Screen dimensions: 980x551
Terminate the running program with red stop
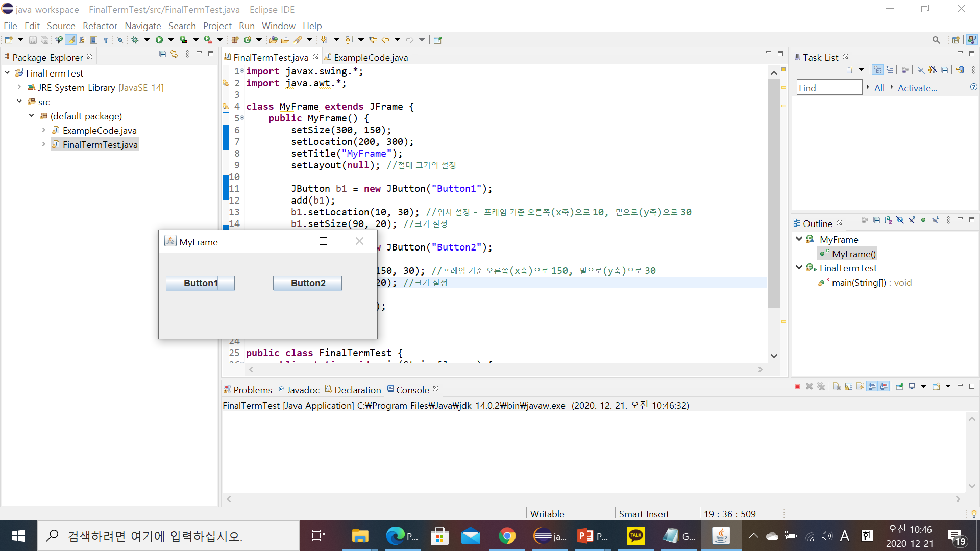[797, 387]
